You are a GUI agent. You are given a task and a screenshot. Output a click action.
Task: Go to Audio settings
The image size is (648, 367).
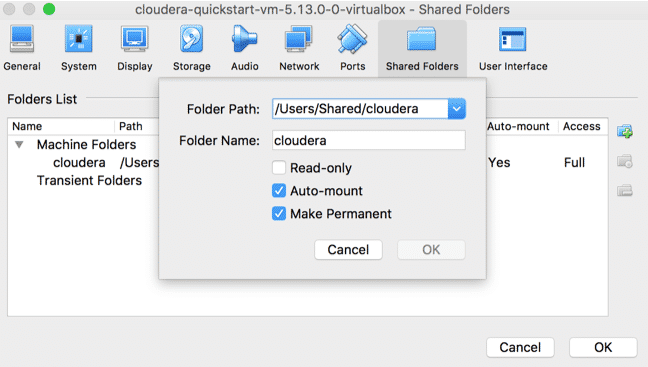coord(245,48)
